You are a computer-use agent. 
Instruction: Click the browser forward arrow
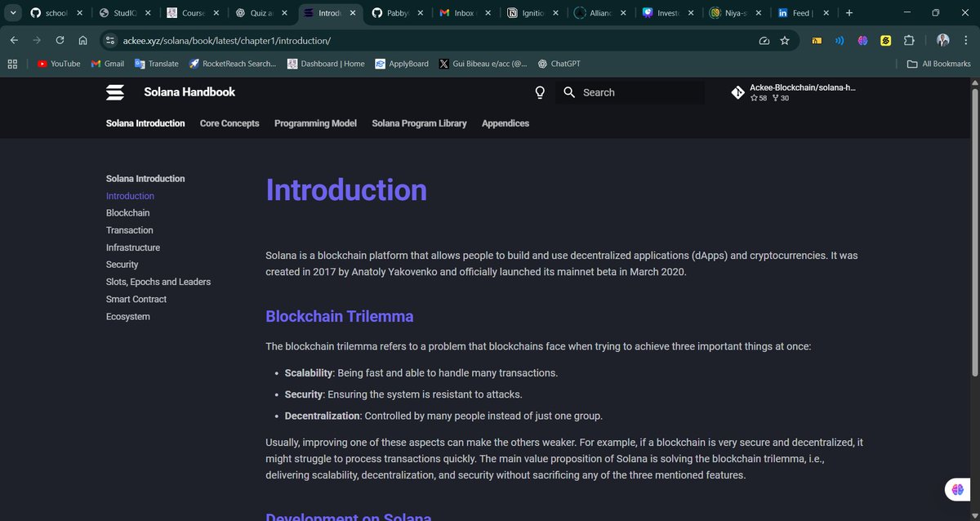37,40
